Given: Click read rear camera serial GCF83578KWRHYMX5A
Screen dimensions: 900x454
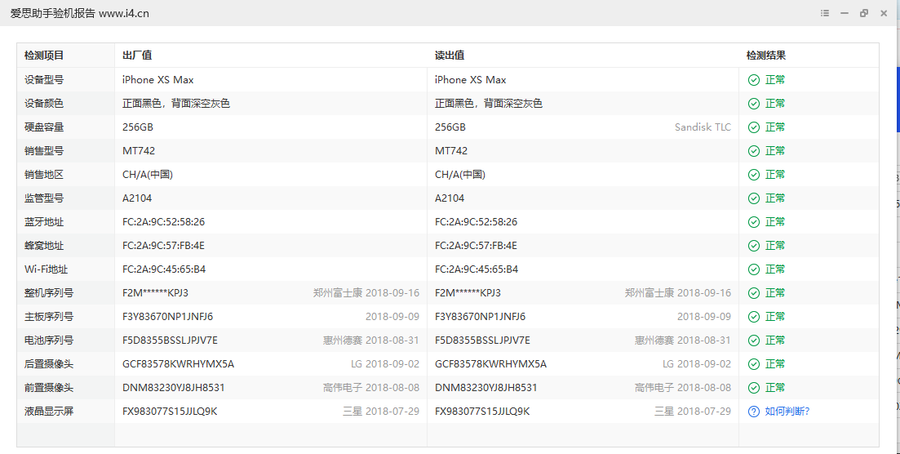Looking at the screenshot, I should pyautogui.click(x=490, y=364).
